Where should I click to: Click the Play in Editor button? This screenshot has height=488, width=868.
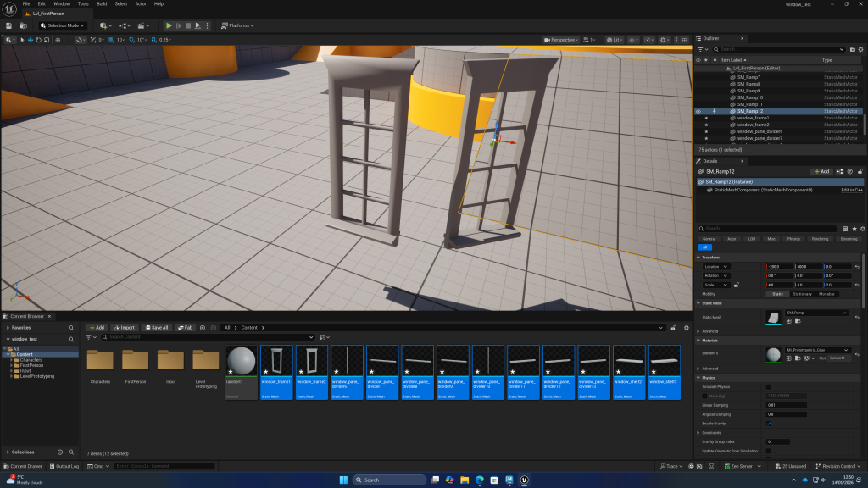pyautogui.click(x=169, y=25)
